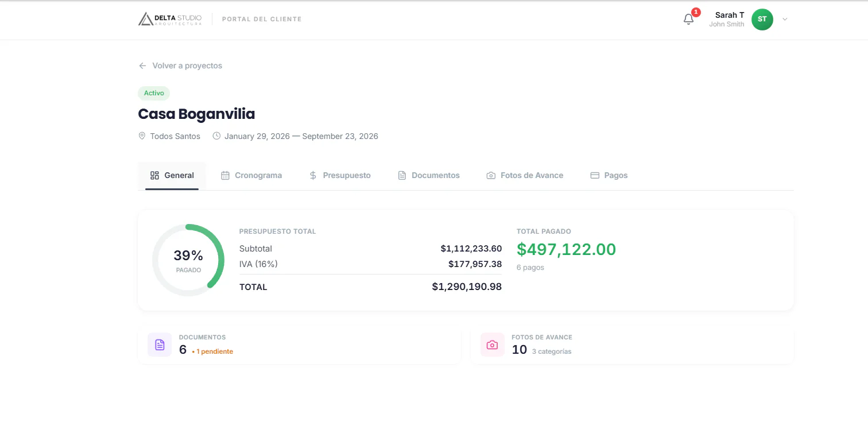Image resolution: width=868 pixels, height=429 pixels.
Task: Click the 6 pagos text
Action: click(x=530, y=268)
